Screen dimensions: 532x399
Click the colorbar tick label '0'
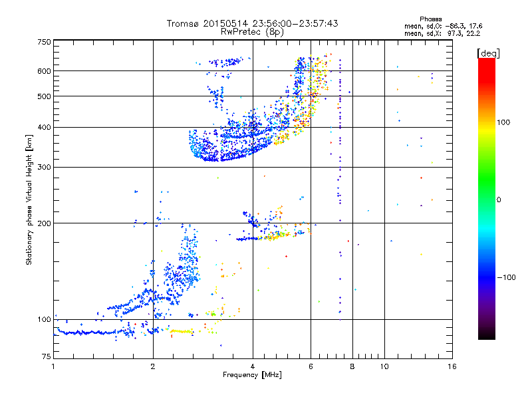click(499, 199)
